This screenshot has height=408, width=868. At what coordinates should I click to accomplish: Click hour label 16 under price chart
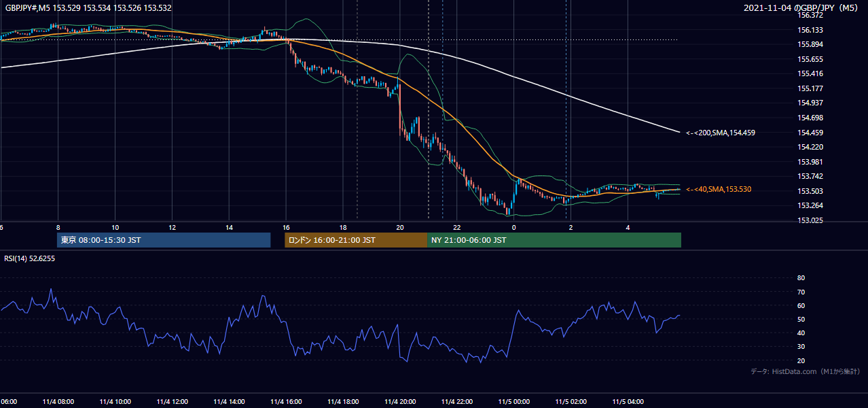pos(287,228)
